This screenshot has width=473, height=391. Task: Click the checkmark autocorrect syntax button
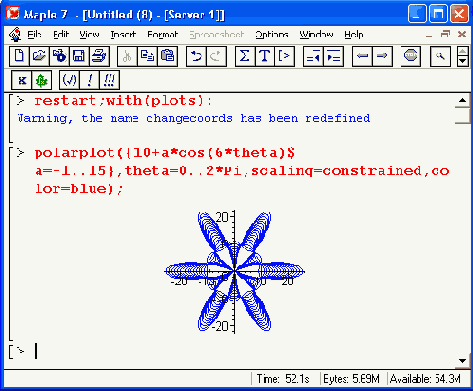pos(69,80)
